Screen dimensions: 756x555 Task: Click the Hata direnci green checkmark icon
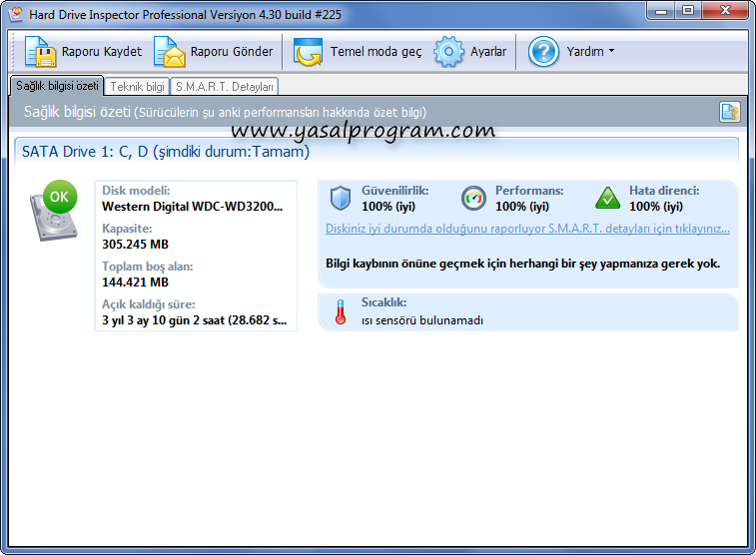[x=607, y=198]
